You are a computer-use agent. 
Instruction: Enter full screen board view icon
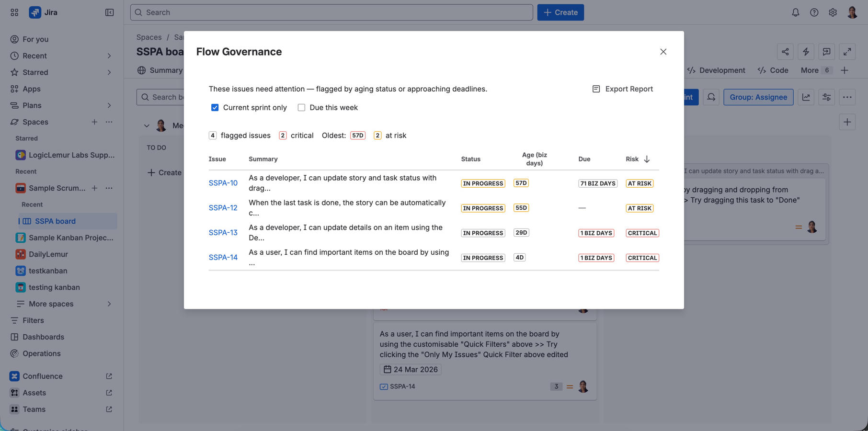[847, 52]
